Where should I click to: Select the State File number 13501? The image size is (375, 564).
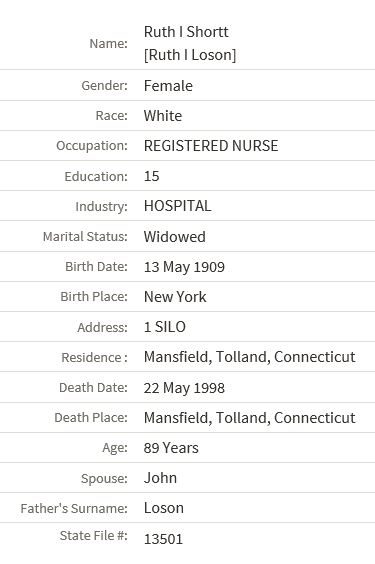[163, 539]
